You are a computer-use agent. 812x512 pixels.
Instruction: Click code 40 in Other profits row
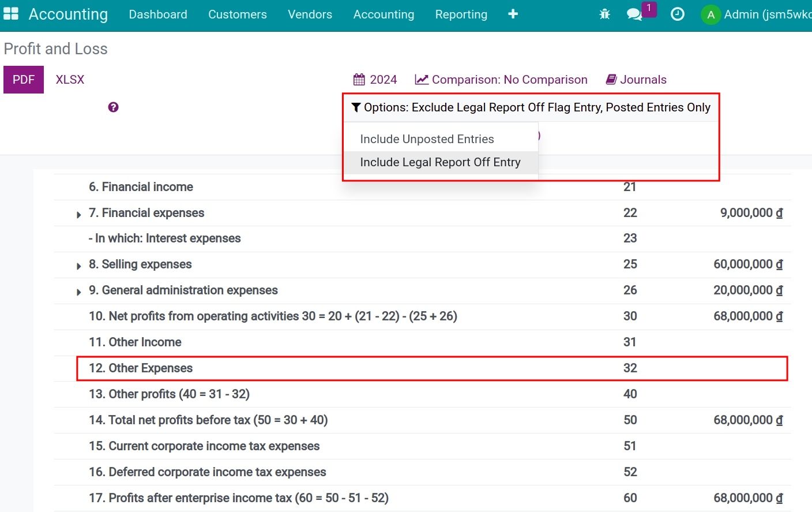tap(630, 394)
